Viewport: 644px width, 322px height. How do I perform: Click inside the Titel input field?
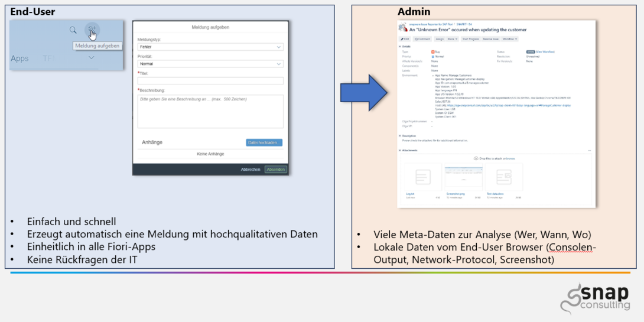[x=210, y=80]
